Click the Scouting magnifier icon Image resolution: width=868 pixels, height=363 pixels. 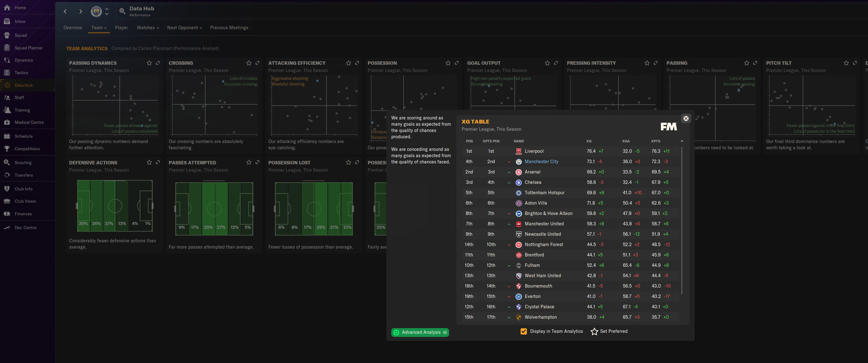(x=7, y=162)
